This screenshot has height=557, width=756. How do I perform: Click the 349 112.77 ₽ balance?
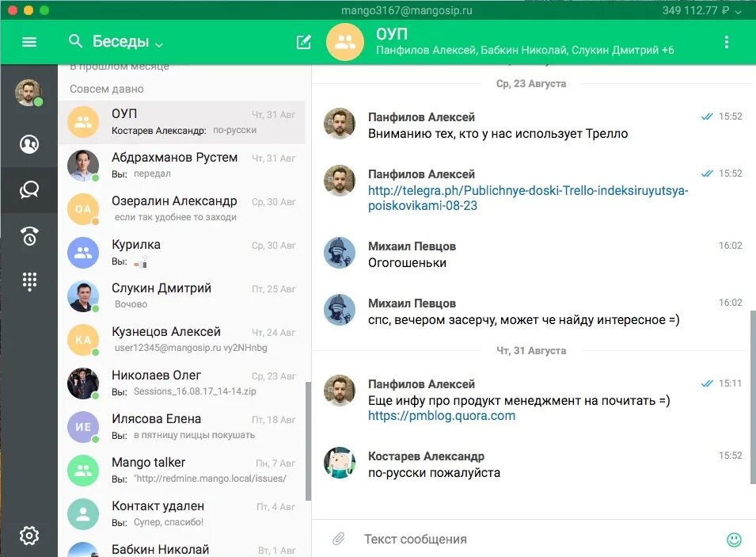[695, 10]
